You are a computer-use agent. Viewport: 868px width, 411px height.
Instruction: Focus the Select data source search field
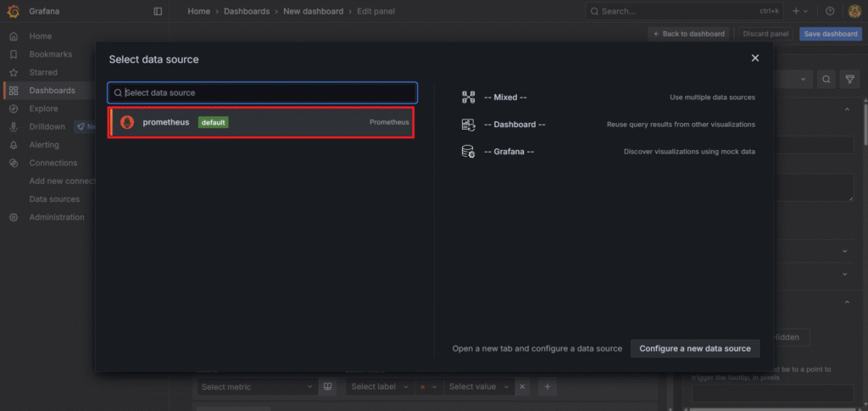(263, 93)
